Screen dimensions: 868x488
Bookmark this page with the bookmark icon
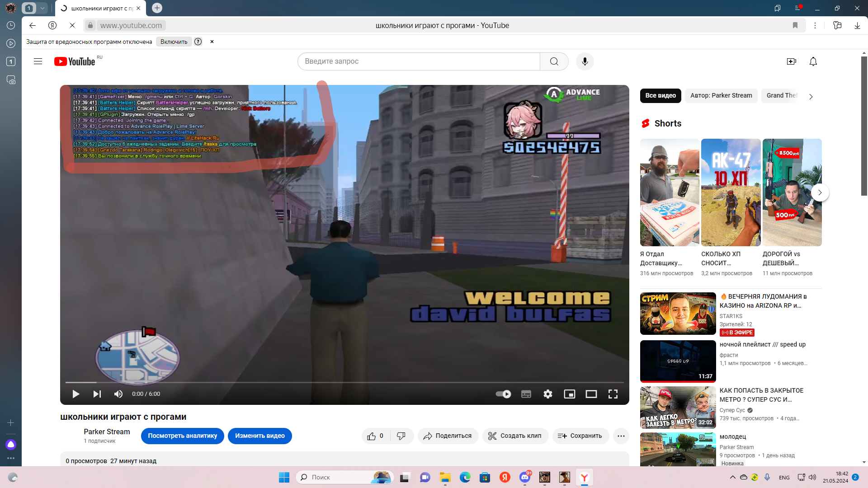click(795, 26)
